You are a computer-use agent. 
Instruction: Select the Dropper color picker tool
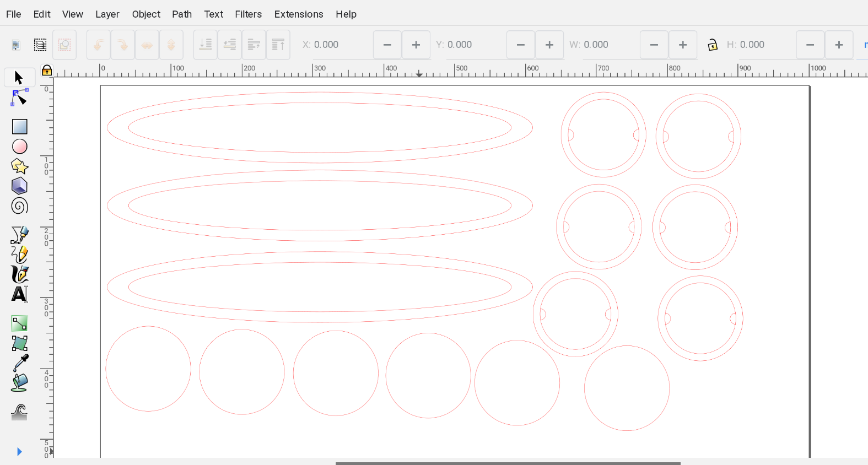[19, 363]
